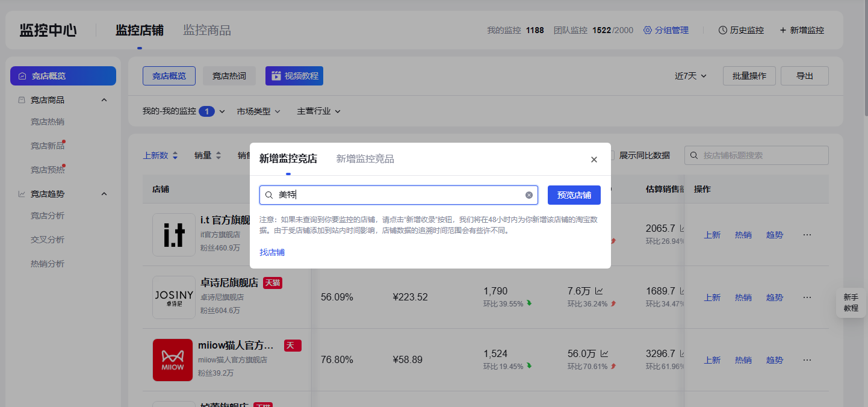Open 历史监控 clock link
The height and width of the screenshot is (407, 868).
(741, 30)
